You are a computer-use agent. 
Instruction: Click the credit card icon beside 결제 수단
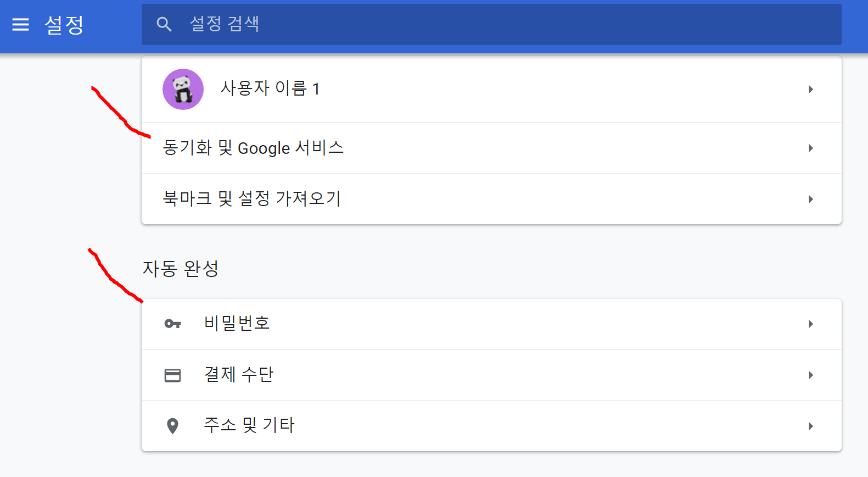(x=172, y=375)
